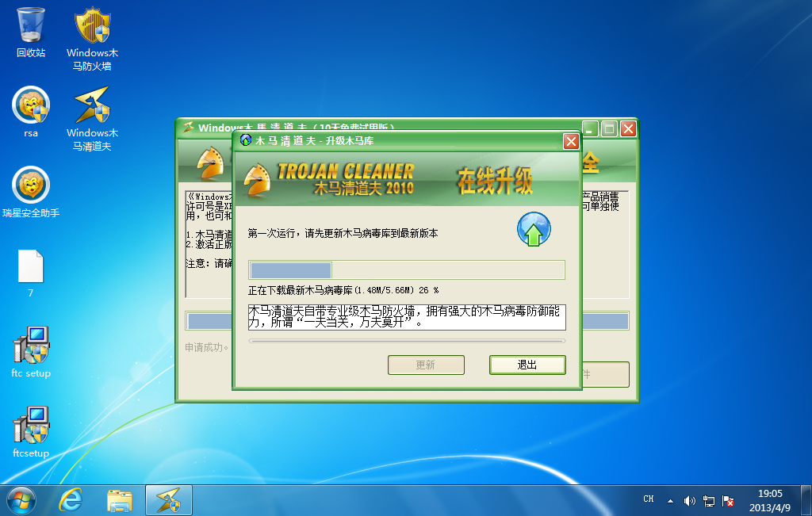Click the 申请成功 status text in background window

pos(207,347)
